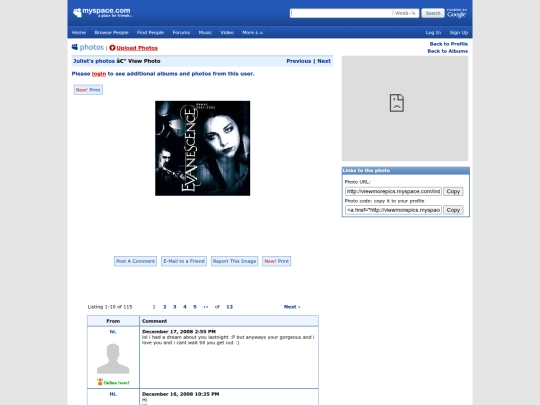The image size is (540, 405).
Task: Open Find People in navigation bar
Action: 150,32
